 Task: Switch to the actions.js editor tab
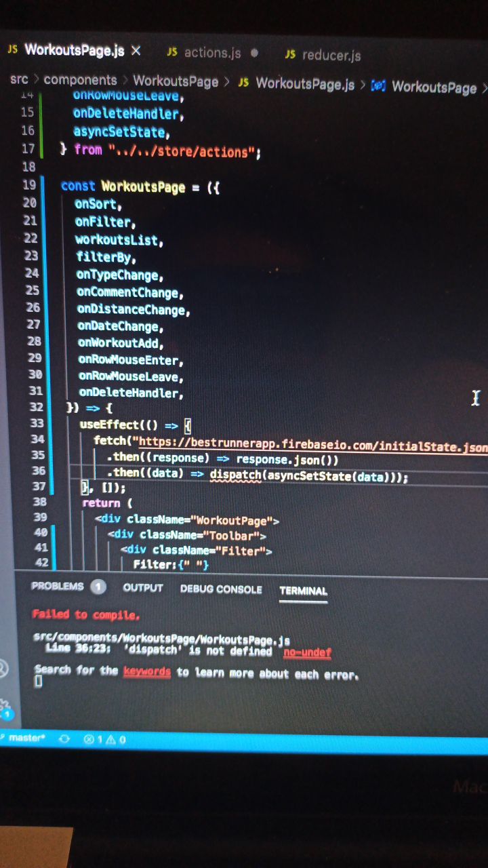click(x=212, y=53)
